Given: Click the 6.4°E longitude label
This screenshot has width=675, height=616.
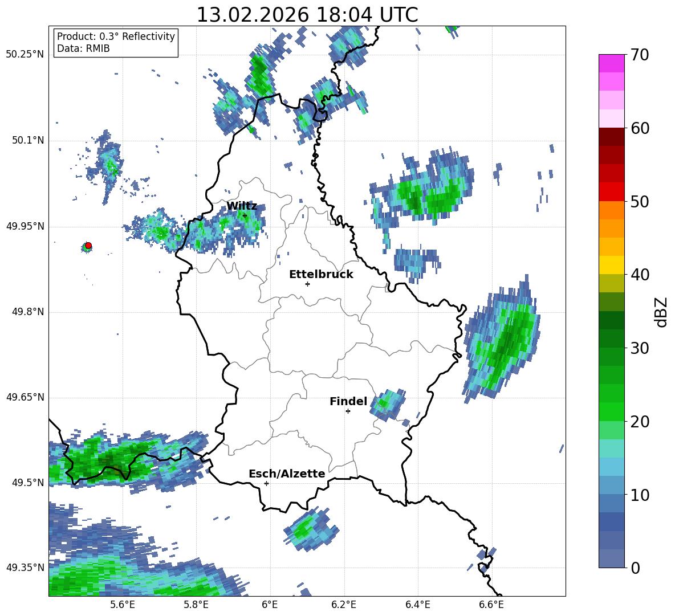Looking at the screenshot, I should click(417, 605).
